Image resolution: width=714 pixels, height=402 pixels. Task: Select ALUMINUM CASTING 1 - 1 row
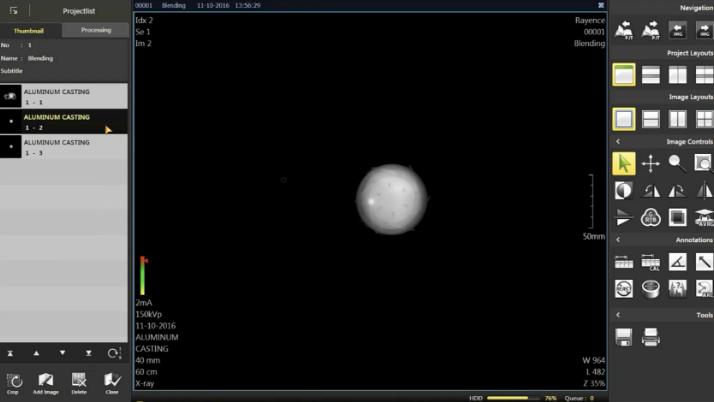tap(64, 96)
